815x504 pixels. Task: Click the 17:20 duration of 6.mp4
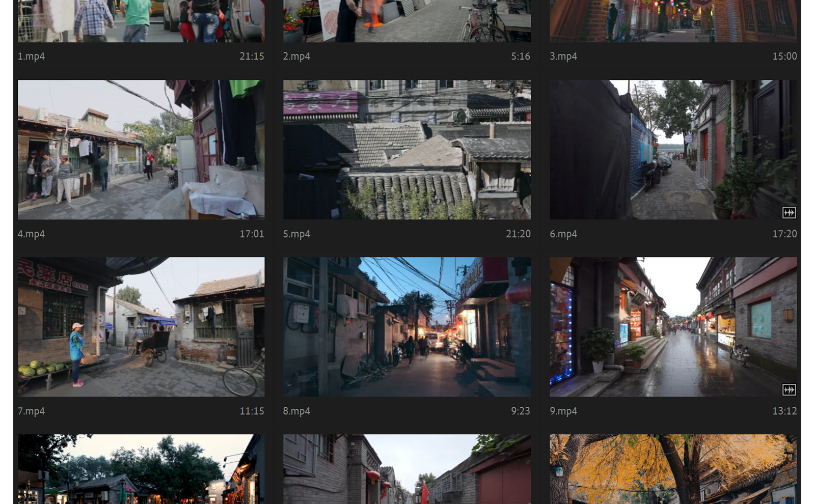(784, 234)
